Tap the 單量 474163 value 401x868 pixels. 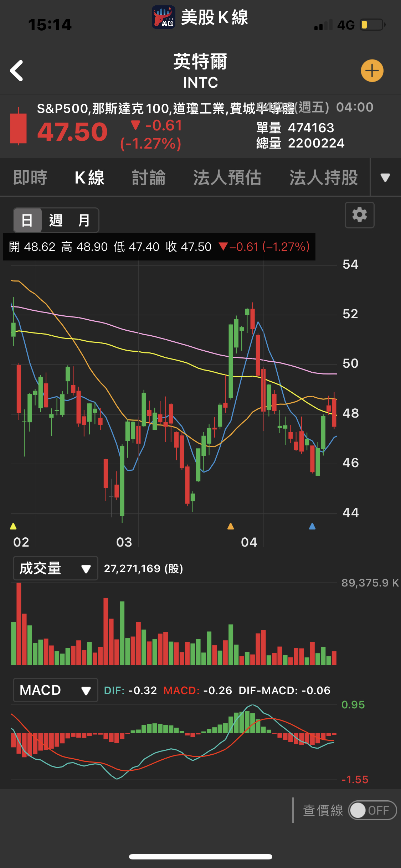click(295, 128)
